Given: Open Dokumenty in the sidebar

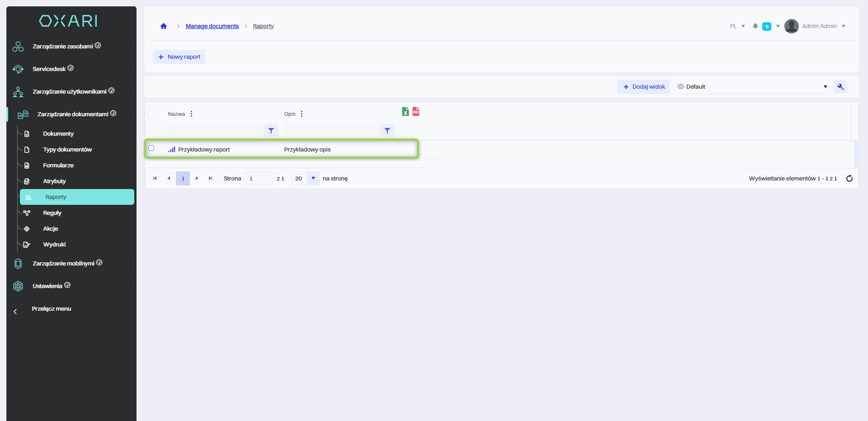Looking at the screenshot, I should pos(58,134).
